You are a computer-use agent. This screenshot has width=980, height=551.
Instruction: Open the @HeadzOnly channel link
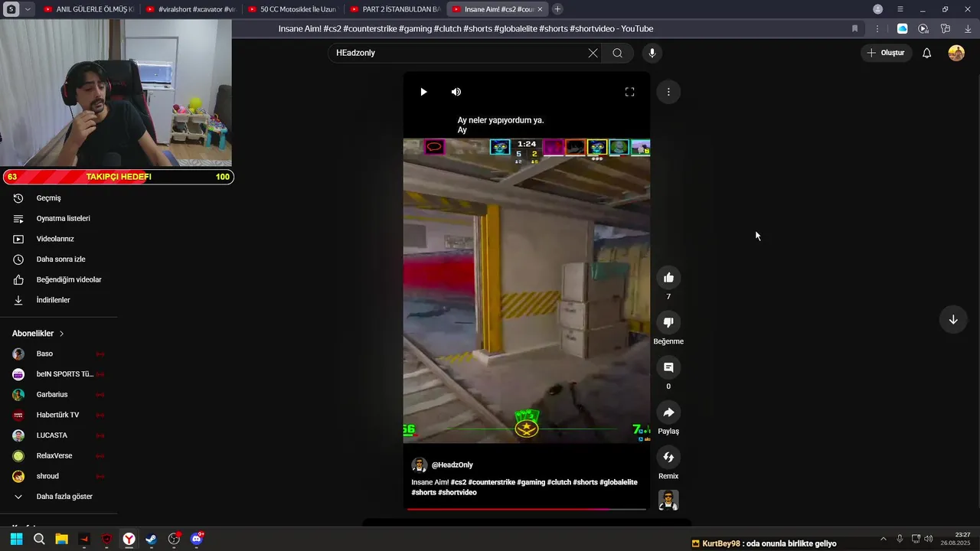coord(452,465)
